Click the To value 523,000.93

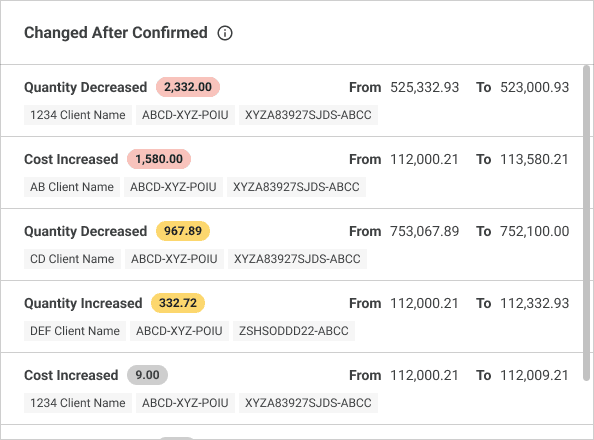535,87
